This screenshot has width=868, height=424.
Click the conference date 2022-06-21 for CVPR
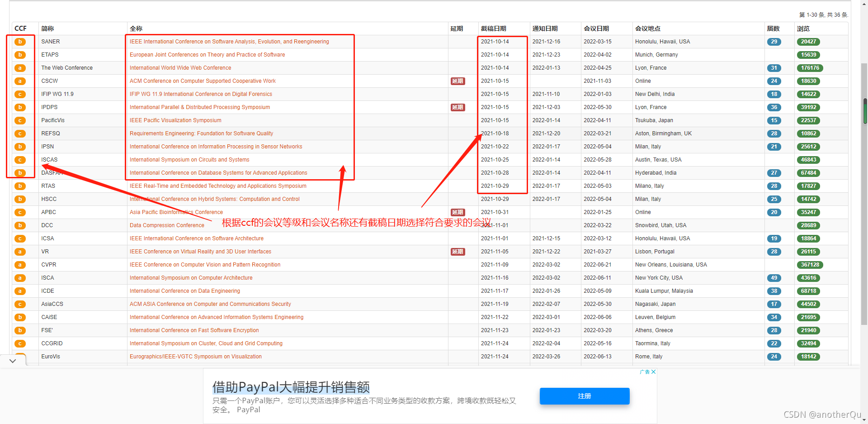point(597,265)
